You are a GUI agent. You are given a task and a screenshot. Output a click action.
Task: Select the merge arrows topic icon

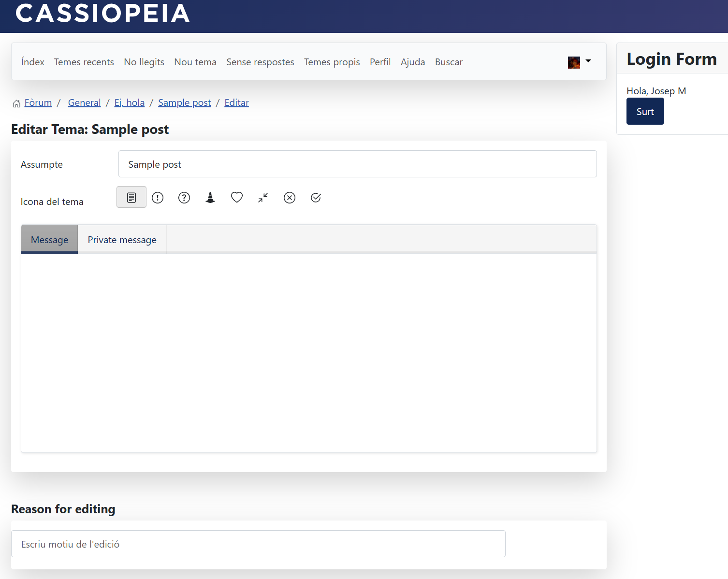(263, 198)
